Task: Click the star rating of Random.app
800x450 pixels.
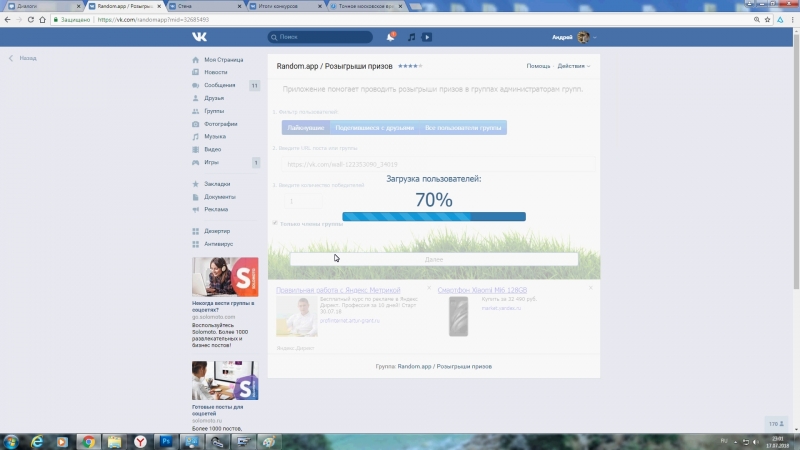Action: coord(410,66)
